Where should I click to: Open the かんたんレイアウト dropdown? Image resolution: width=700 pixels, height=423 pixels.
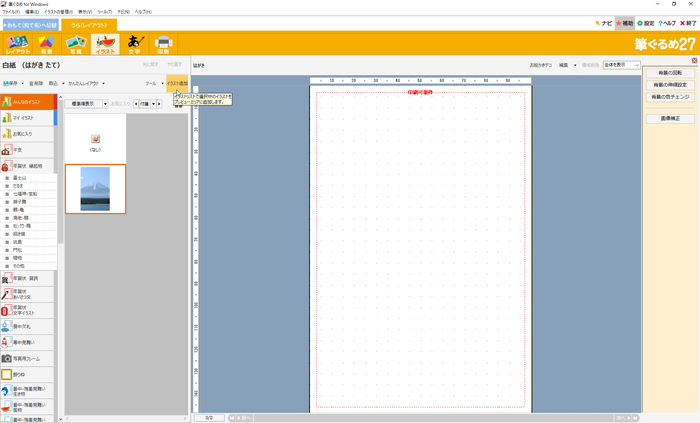(88, 84)
